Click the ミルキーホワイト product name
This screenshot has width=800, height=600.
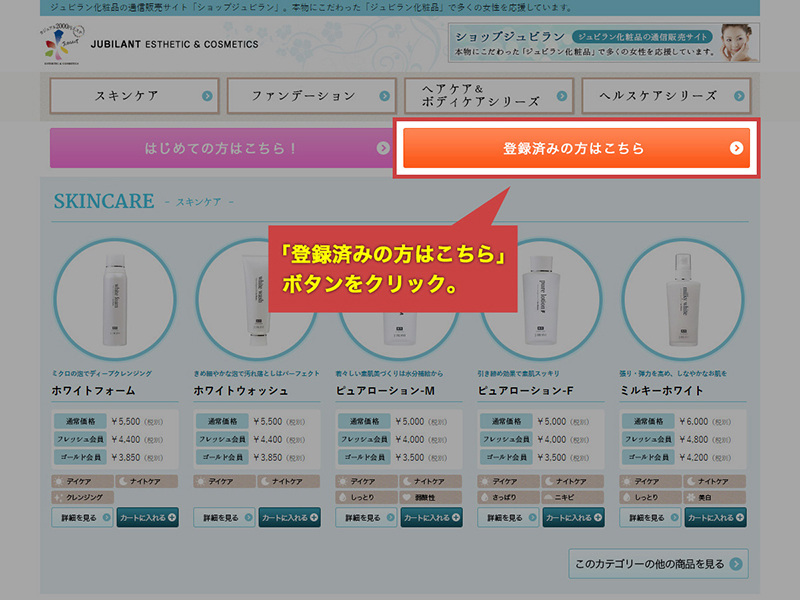click(x=662, y=391)
